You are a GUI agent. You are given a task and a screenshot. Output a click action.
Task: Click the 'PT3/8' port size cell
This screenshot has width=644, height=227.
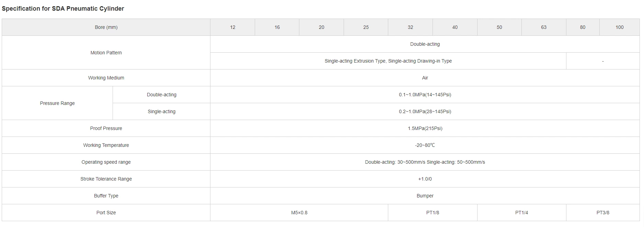tap(603, 213)
